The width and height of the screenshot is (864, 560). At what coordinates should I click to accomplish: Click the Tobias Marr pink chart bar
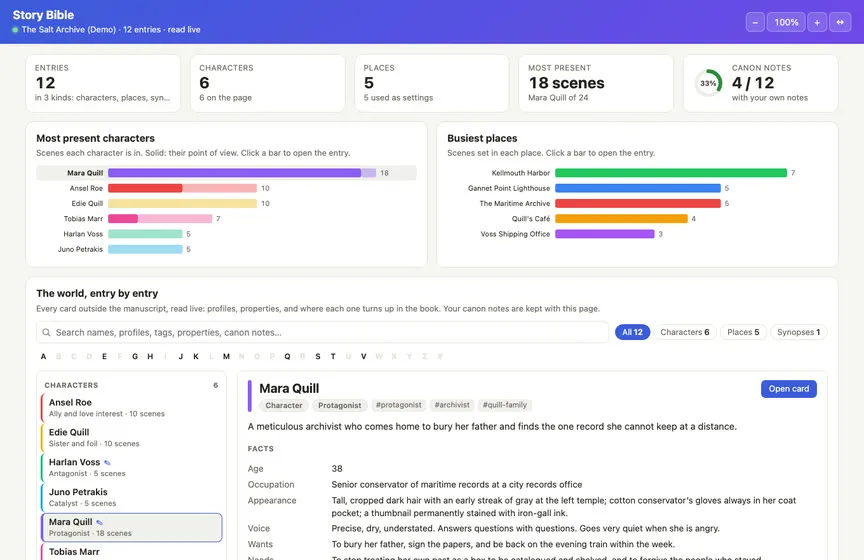pyautogui.click(x=160, y=219)
